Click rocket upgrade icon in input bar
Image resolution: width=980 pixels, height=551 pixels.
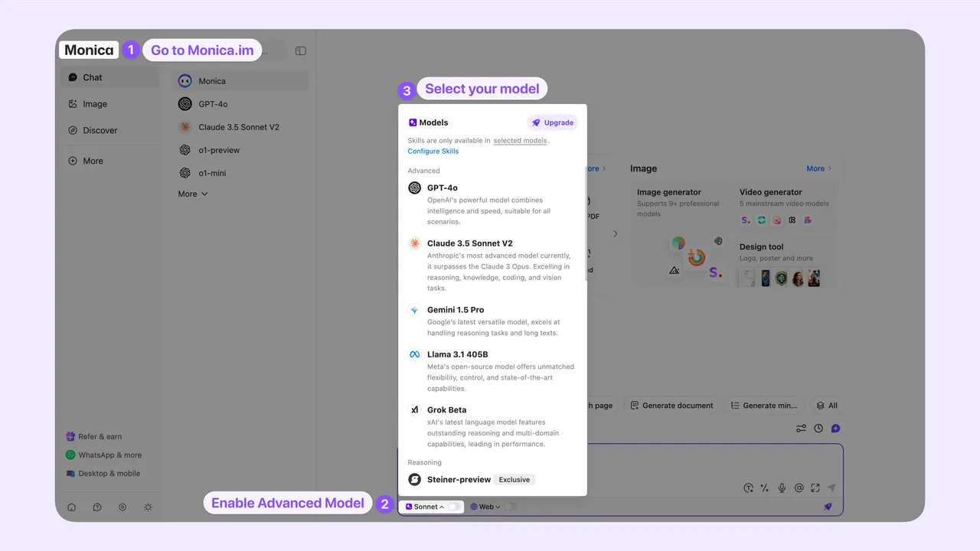tap(828, 507)
